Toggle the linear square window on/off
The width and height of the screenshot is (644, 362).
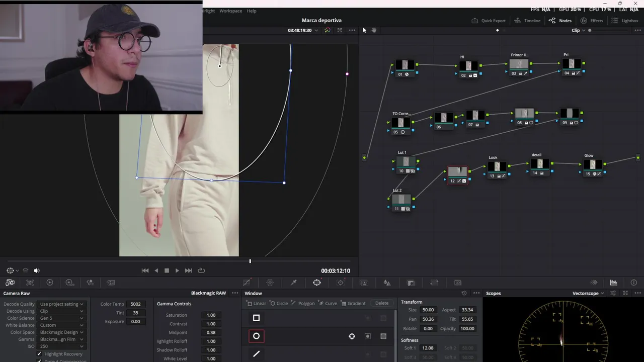tap(256, 318)
